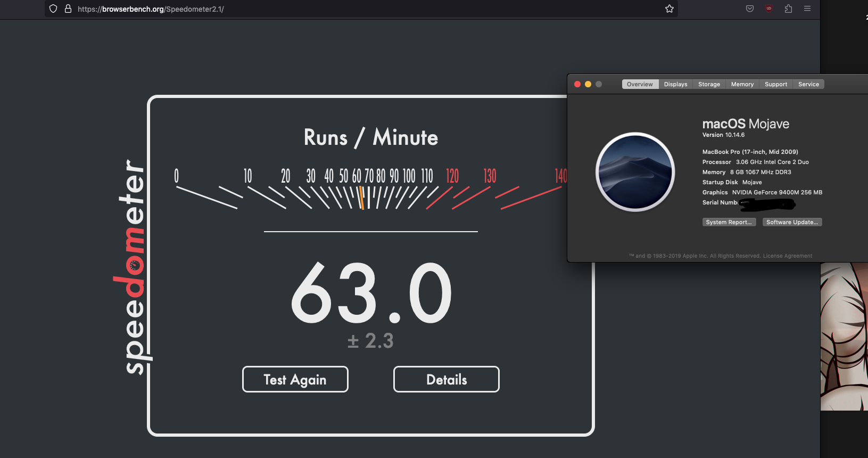Click the ± 2.3 deviation value

point(370,341)
